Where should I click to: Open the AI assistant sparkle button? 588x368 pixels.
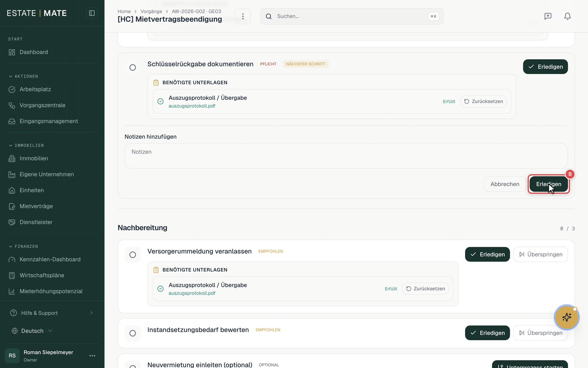(x=567, y=317)
